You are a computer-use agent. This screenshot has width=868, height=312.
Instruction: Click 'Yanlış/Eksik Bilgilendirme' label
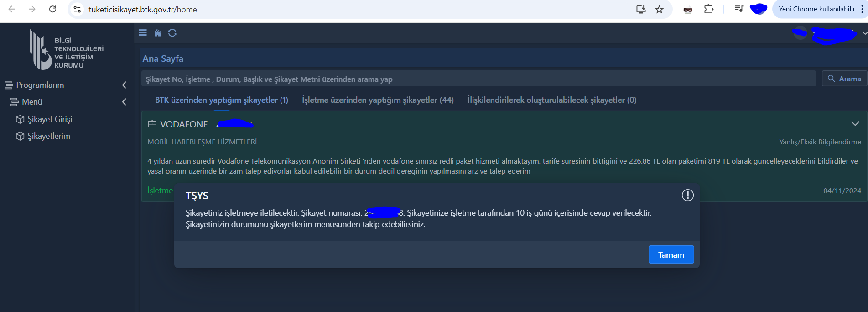[x=820, y=142]
